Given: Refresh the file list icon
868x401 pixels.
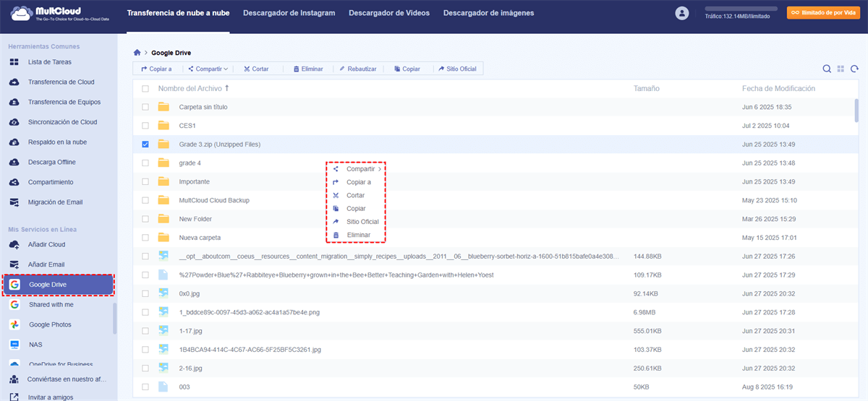Looking at the screenshot, I should coord(854,69).
